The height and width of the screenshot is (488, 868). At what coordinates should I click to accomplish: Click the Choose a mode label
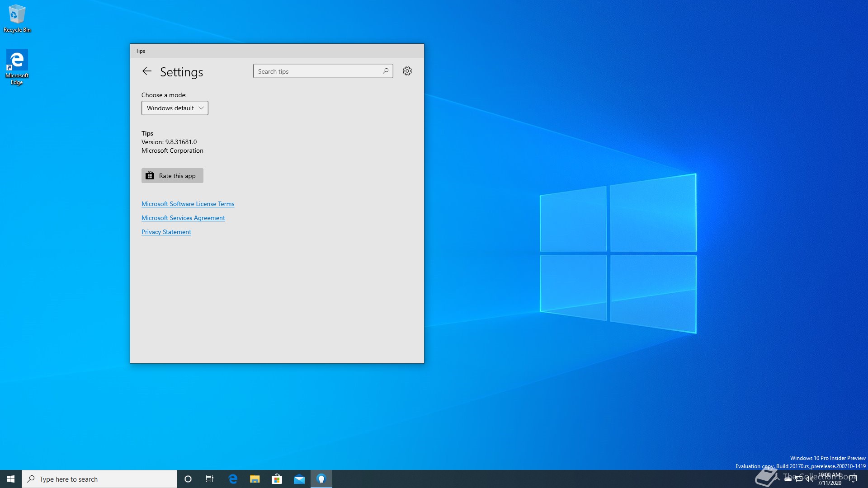(164, 95)
